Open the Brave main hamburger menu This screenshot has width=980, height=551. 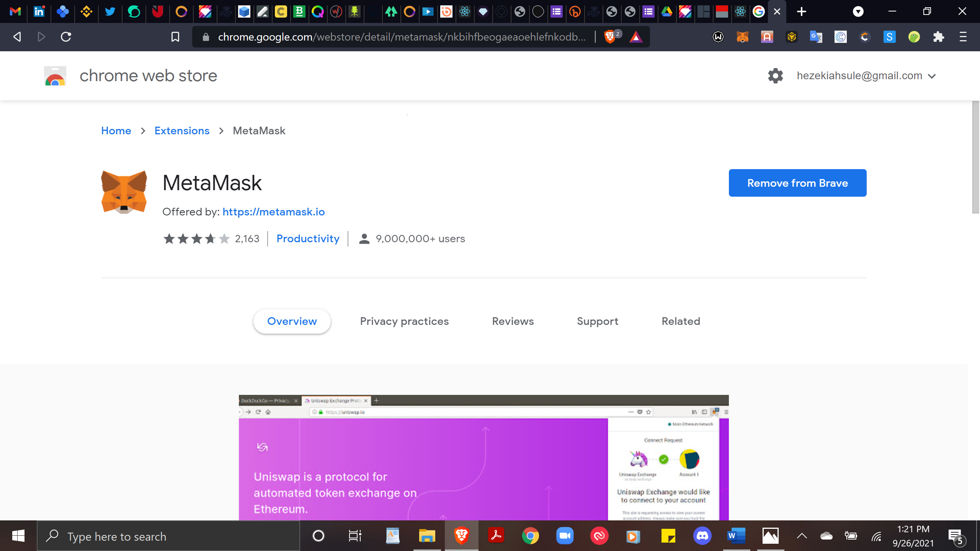click(x=963, y=37)
